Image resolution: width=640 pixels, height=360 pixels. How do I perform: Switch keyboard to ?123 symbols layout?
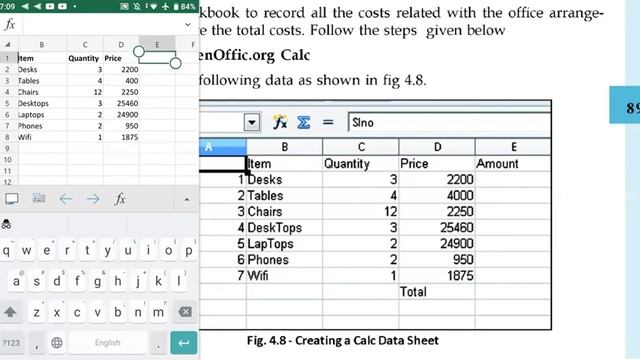click(x=11, y=343)
